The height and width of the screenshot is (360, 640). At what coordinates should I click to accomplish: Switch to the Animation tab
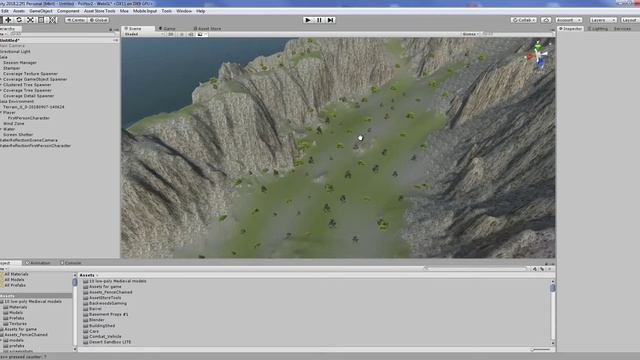pyautogui.click(x=38, y=263)
